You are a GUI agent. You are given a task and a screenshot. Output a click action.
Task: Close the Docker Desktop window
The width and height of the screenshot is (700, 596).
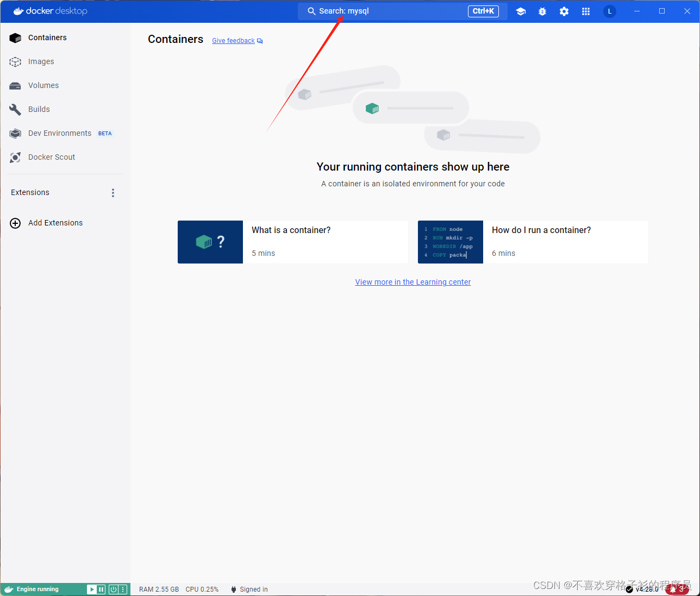click(x=687, y=11)
